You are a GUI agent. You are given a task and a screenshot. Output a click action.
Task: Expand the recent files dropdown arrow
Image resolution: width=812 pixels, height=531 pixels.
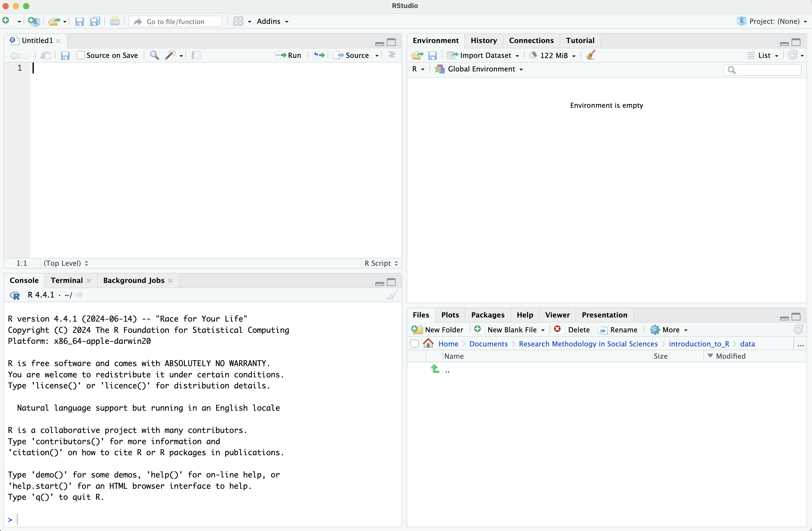click(65, 22)
